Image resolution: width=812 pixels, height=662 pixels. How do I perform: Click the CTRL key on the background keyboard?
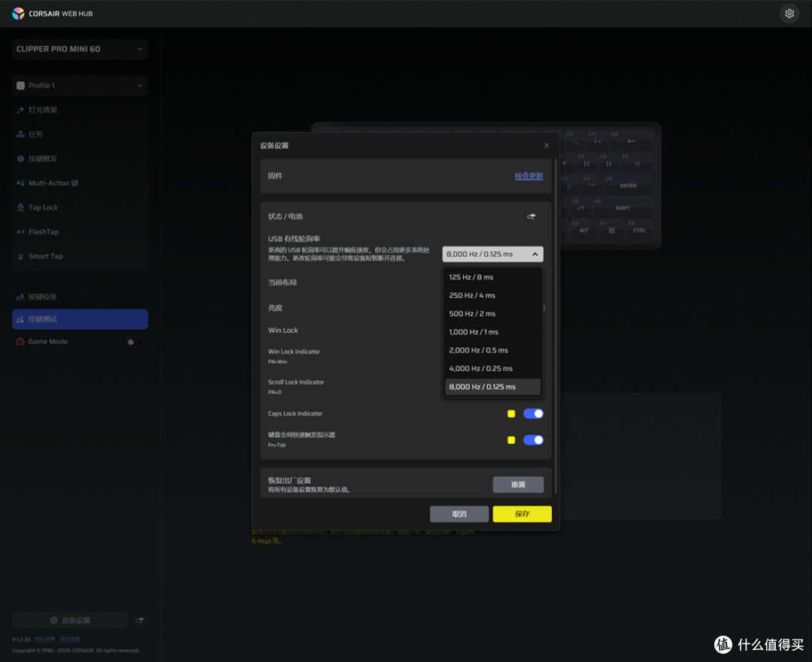640,231
